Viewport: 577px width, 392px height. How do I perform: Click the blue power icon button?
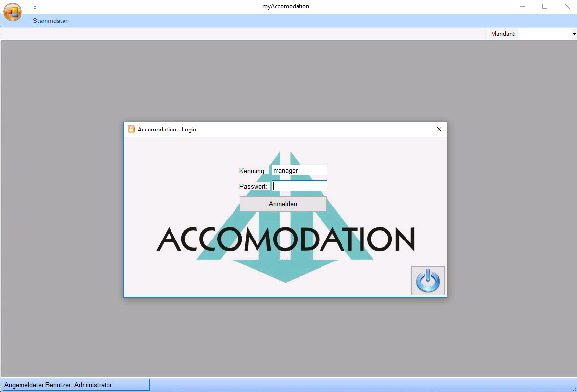(428, 281)
